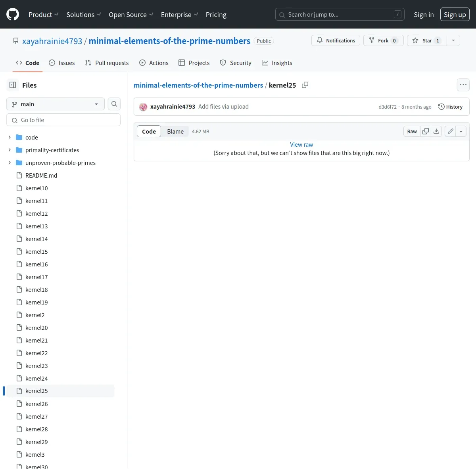This screenshot has height=469, width=476.
Task: Expand the Product navigation menu
Action: pyautogui.click(x=44, y=15)
